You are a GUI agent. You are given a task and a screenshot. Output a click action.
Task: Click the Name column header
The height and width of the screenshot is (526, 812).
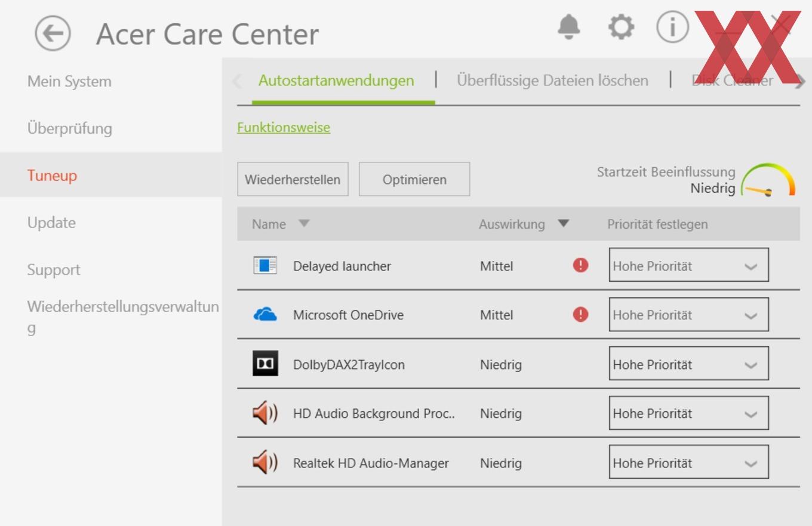point(269,224)
